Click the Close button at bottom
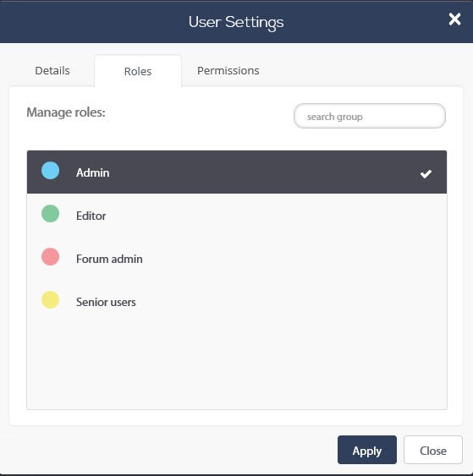 point(433,450)
